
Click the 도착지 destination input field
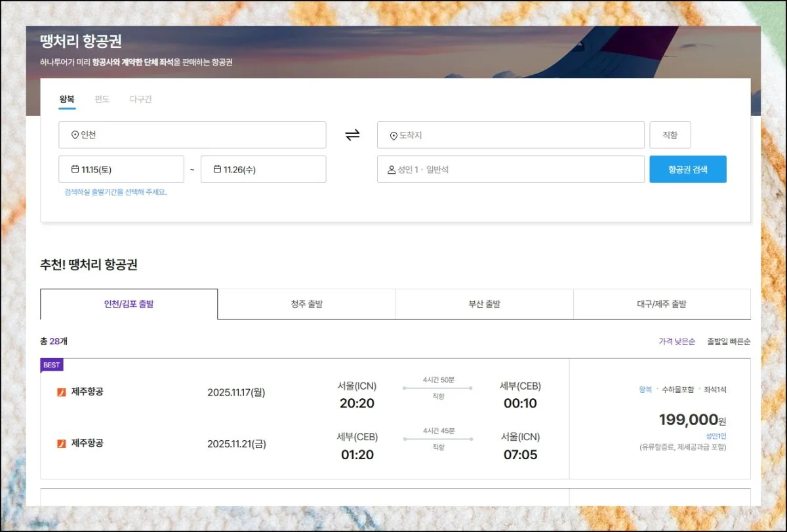point(510,135)
